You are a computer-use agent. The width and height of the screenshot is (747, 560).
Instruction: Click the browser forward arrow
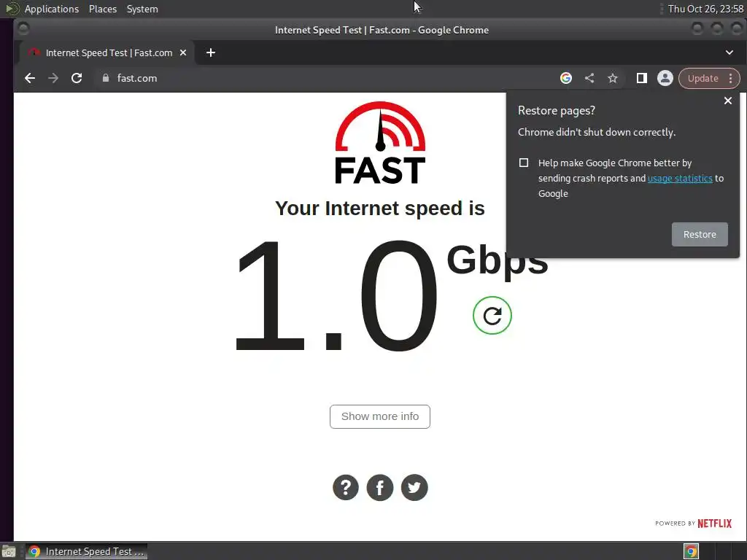(53, 78)
